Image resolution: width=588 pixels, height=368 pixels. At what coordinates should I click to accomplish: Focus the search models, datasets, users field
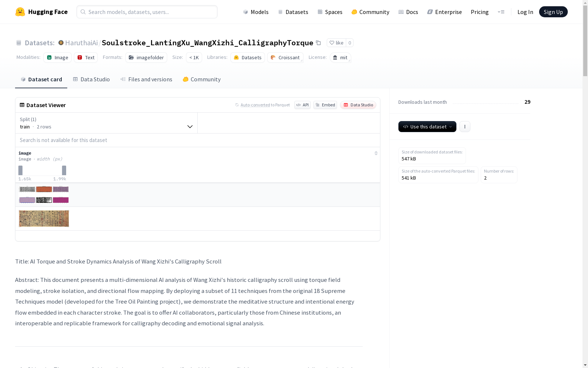pyautogui.click(x=147, y=12)
